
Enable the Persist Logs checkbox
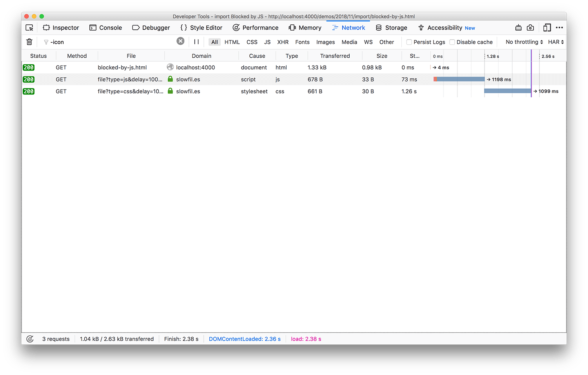(409, 42)
